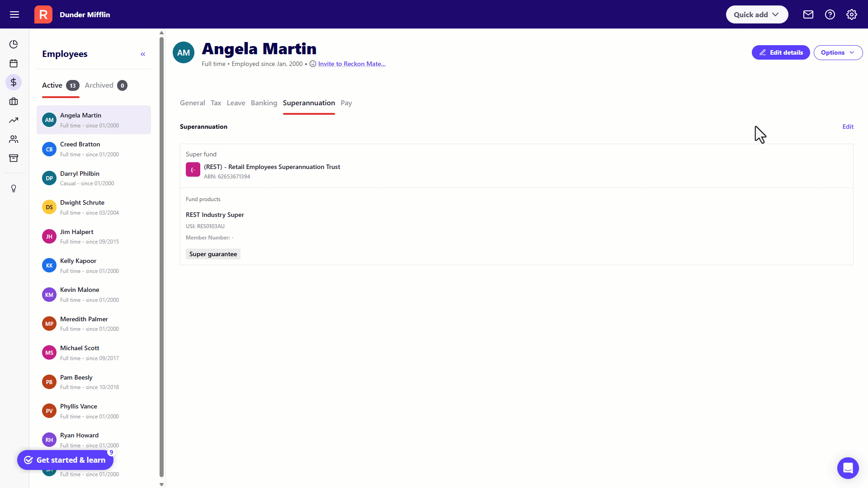Open the briefcase sidebar icon

click(x=14, y=101)
